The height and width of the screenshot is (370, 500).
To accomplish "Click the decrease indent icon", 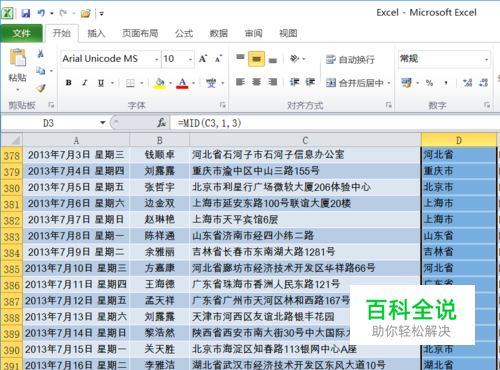I will (x=294, y=82).
